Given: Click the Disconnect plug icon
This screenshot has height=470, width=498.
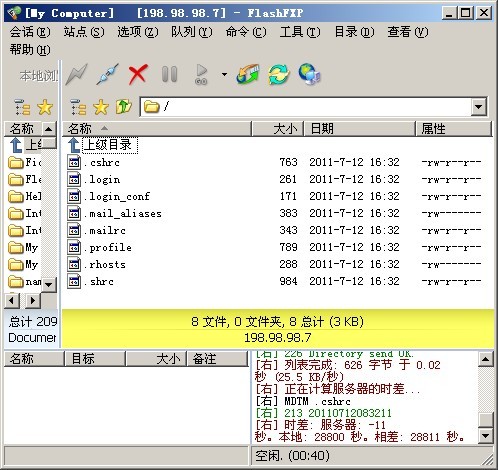Looking at the screenshot, I should tap(107, 74).
